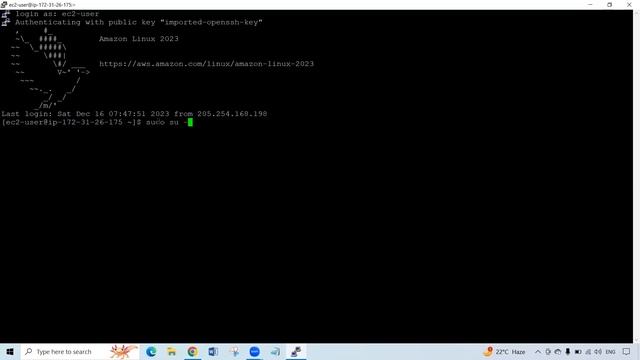Open the Windows Start menu
Viewport: 640px width, 360px height.
tap(10, 351)
